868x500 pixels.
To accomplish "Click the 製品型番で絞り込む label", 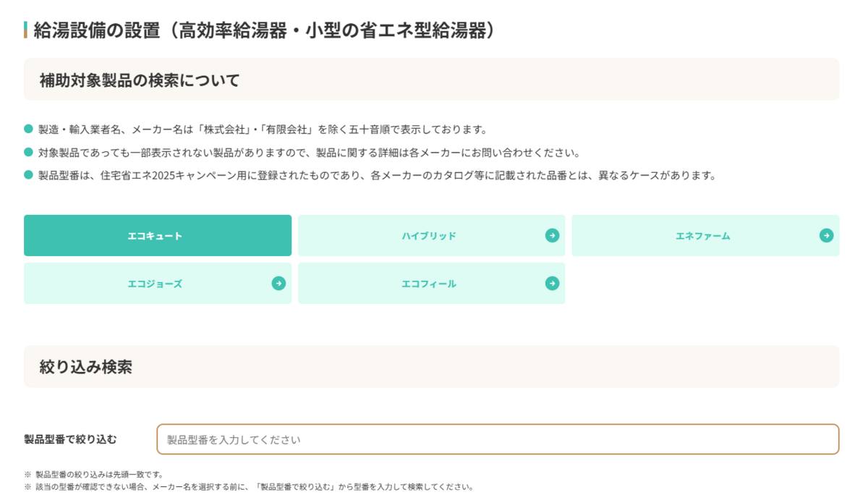I will tap(70, 439).
